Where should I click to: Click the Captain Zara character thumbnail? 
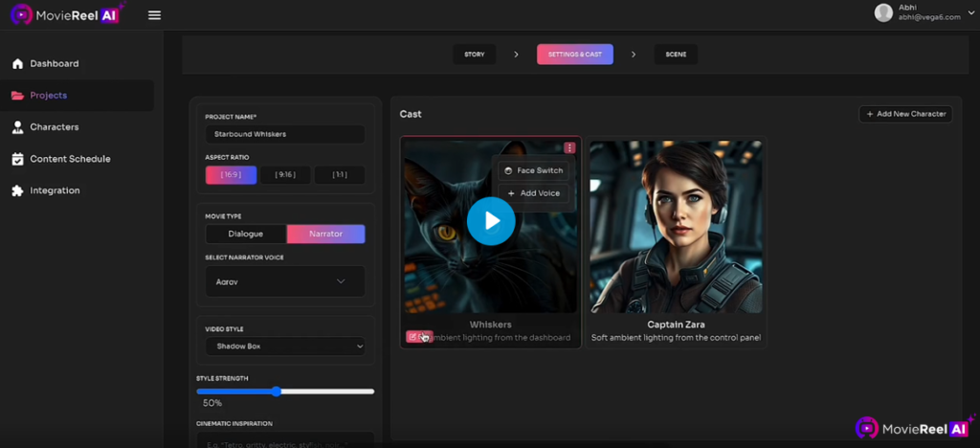click(x=676, y=226)
